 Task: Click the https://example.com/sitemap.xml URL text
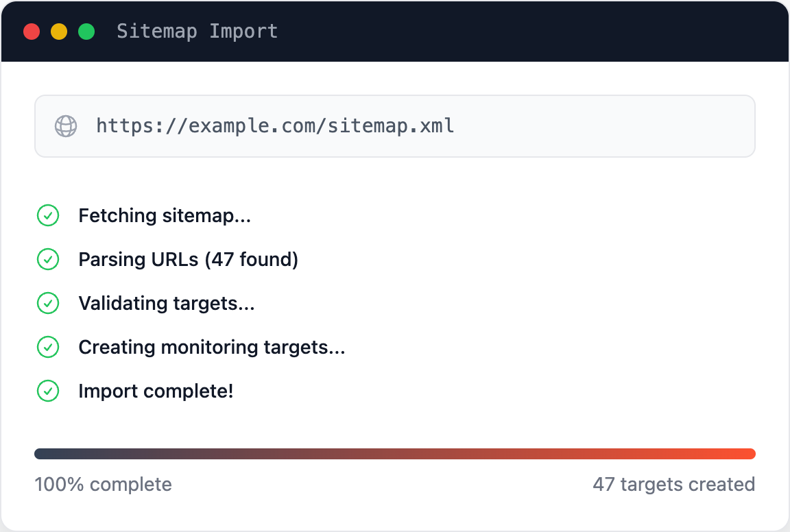(x=275, y=126)
